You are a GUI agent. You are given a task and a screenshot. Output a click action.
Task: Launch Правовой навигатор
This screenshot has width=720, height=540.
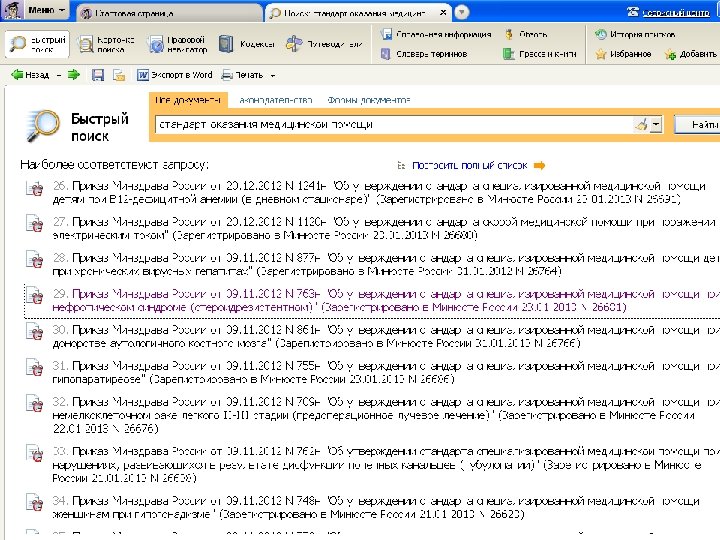tap(177, 44)
